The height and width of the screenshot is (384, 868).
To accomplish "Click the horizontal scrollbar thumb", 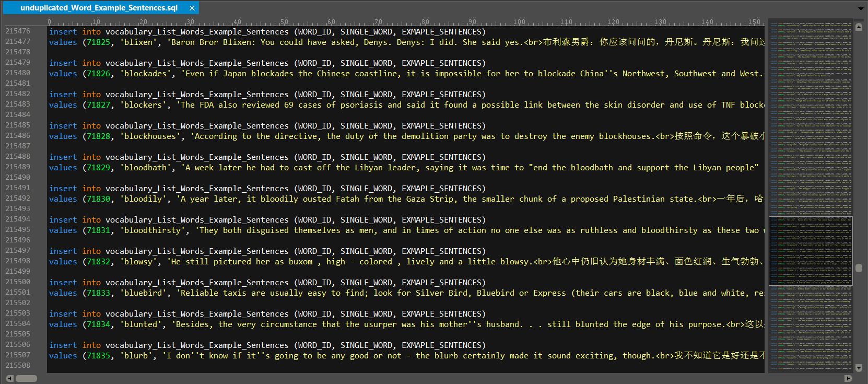I will pyautogui.click(x=26, y=378).
